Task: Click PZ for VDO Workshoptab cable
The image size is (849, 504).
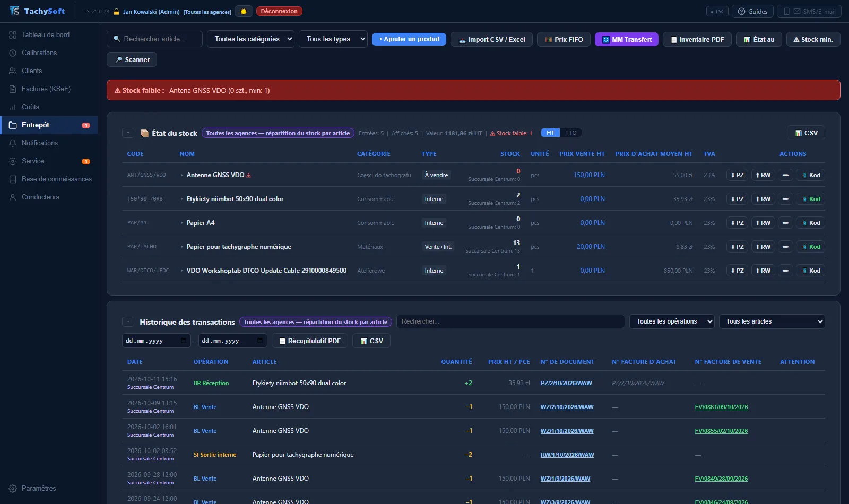Action: coord(737,271)
